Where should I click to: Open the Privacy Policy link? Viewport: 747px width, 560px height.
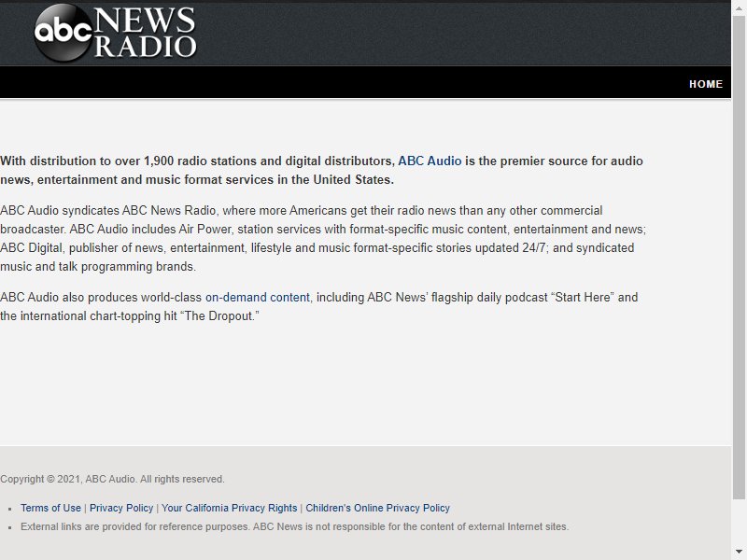tap(121, 508)
